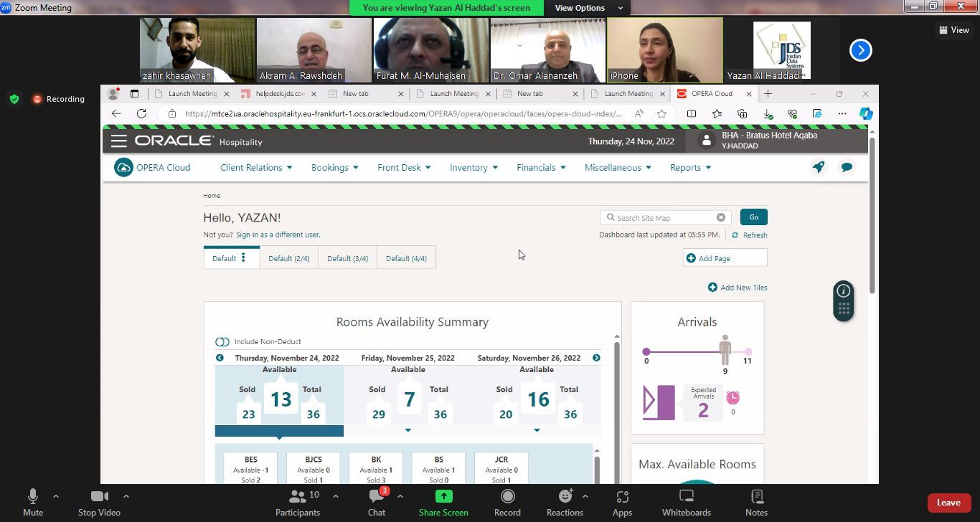Screen dimensions: 980x522
Task: Click the Expected Arrivals door icon
Action: [659, 402]
